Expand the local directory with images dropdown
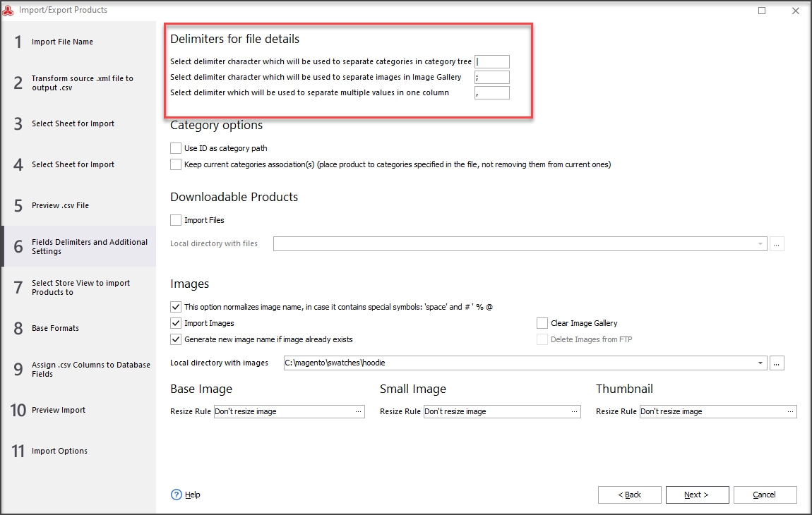812x515 pixels. (x=760, y=363)
